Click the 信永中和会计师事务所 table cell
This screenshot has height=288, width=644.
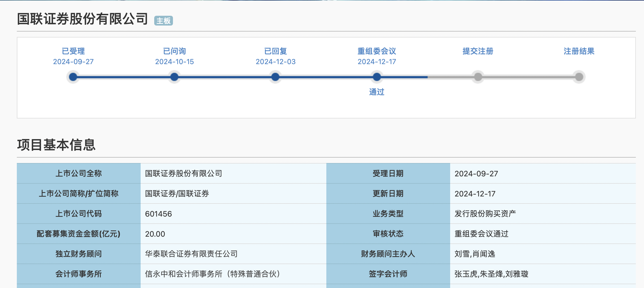[x=212, y=274]
